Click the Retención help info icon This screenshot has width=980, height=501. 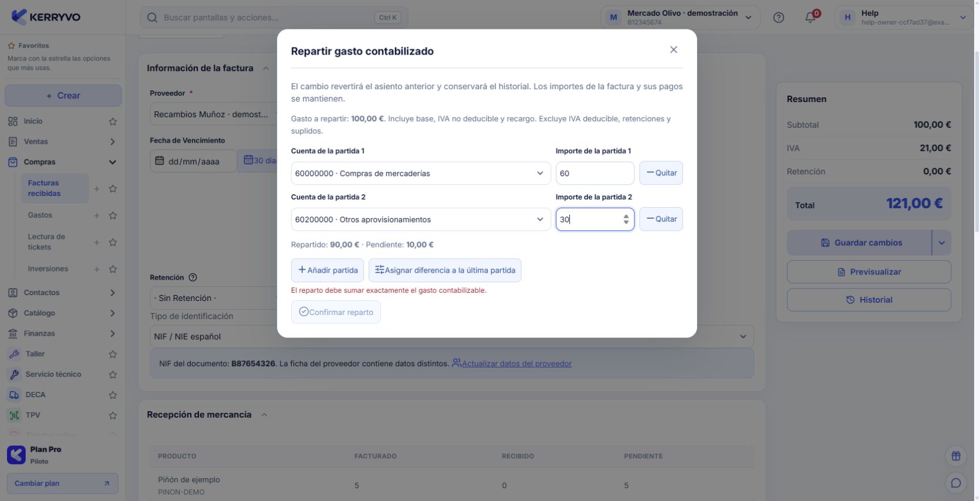pyautogui.click(x=192, y=277)
